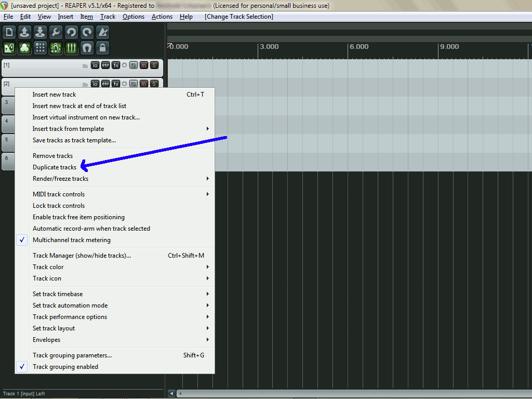Click the folder icon on track 1
The image size is (532, 399).
(85, 66)
